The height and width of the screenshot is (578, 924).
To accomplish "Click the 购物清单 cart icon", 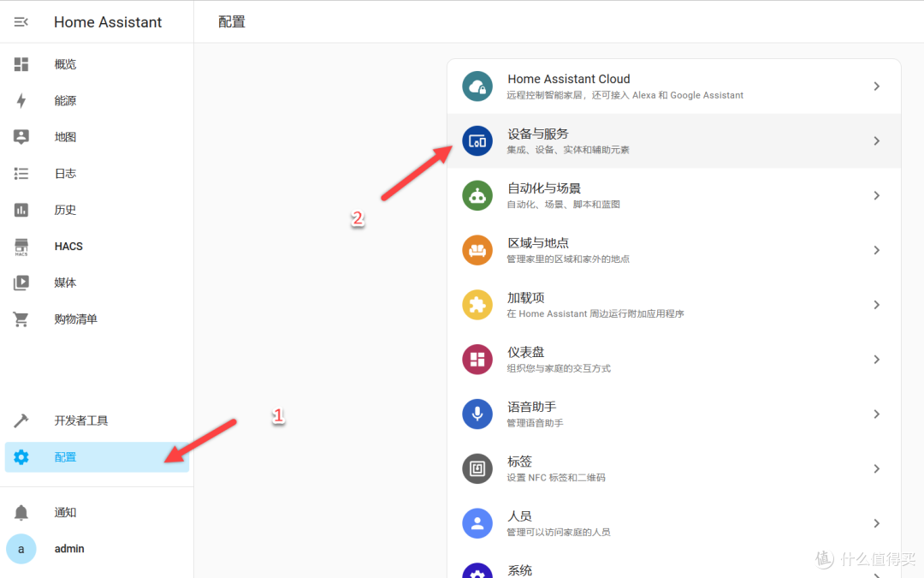I will (21, 319).
